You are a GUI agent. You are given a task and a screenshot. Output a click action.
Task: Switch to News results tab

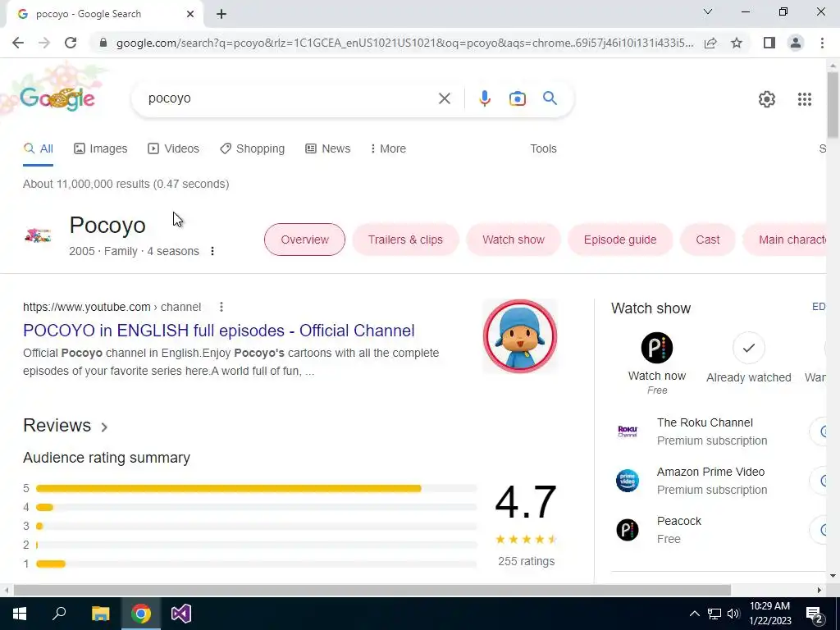(x=328, y=149)
